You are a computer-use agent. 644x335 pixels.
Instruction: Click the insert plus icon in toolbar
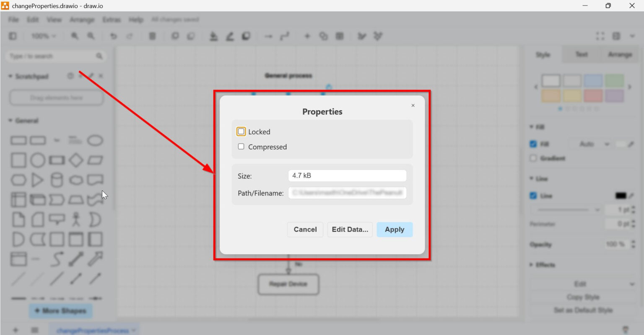[x=307, y=36]
